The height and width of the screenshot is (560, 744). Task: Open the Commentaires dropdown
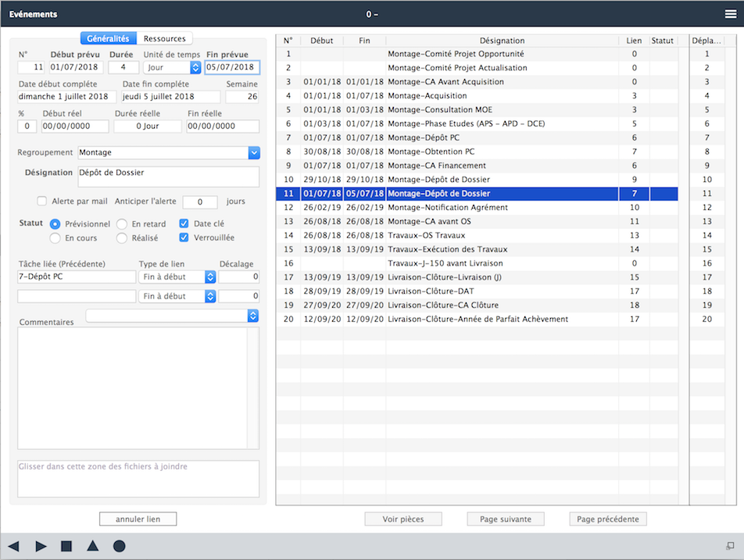[x=172, y=316]
